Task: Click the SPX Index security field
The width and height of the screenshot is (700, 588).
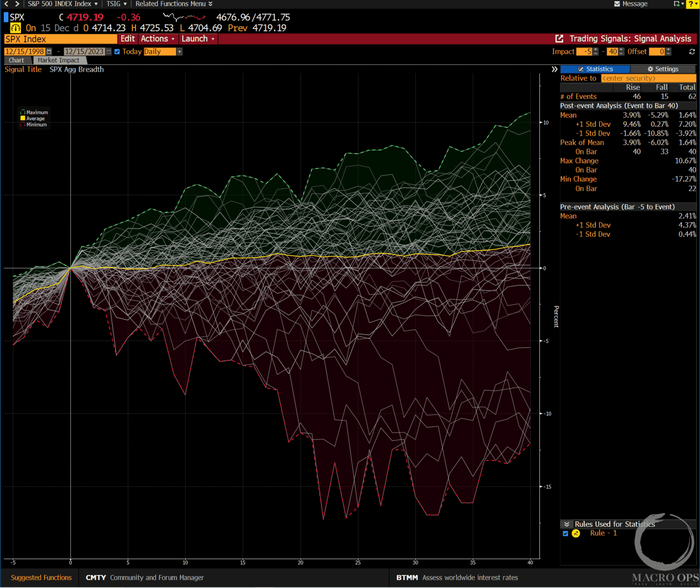Action: tap(61, 39)
